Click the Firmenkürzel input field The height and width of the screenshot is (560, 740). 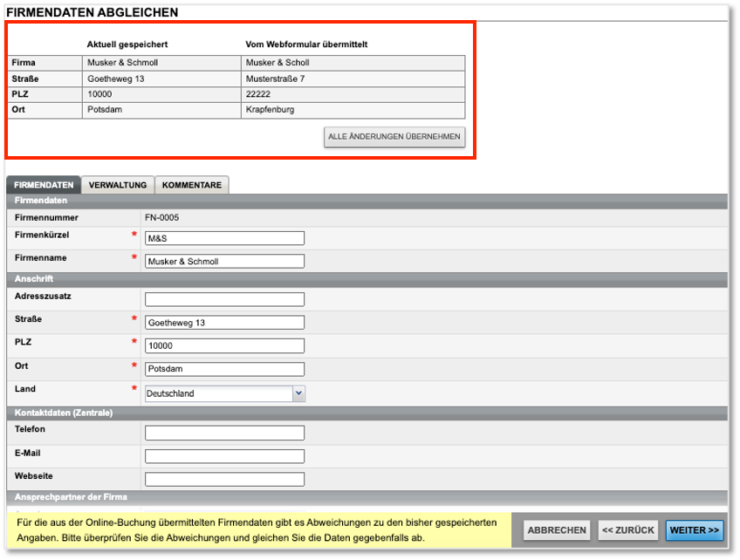click(x=224, y=238)
